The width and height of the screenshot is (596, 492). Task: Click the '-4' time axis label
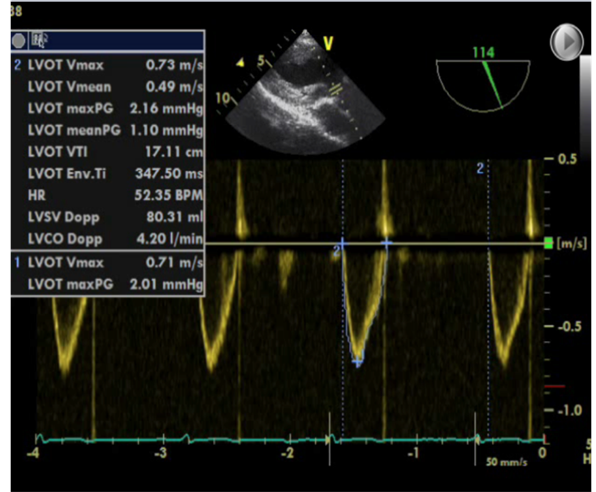[33, 453]
